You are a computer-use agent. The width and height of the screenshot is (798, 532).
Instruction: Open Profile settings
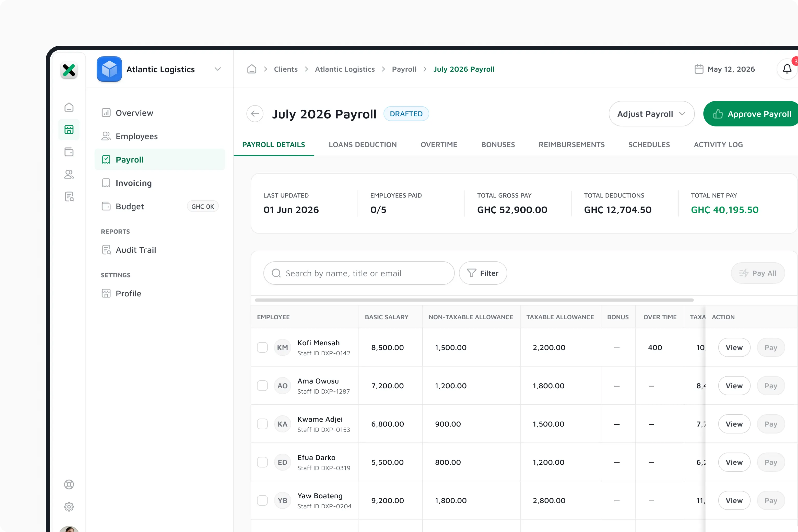click(x=160, y=294)
